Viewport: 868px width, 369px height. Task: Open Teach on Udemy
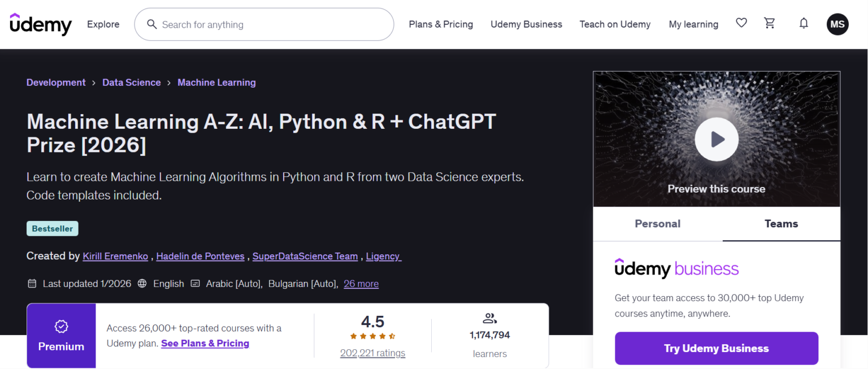click(615, 24)
